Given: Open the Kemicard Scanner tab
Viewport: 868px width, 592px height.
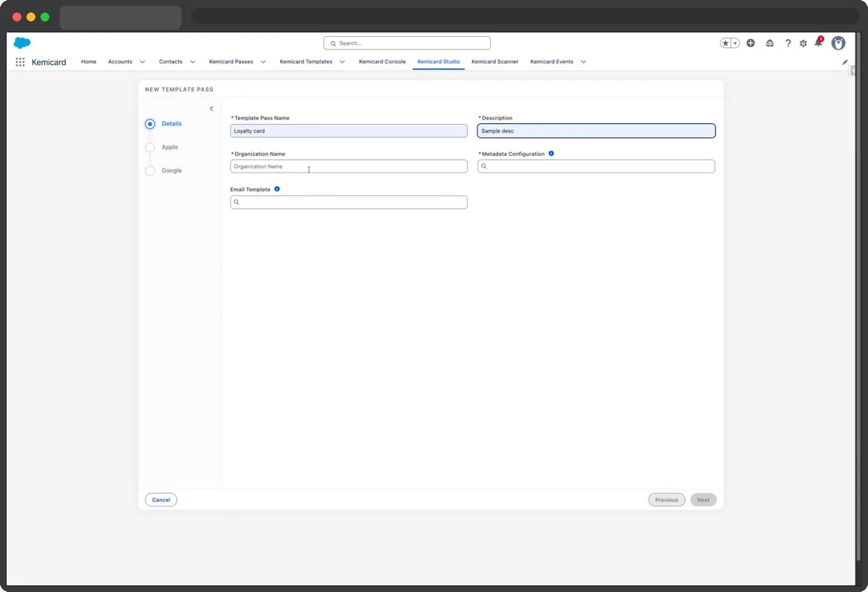Looking at the screenshot, I should (x=495, y=61).
